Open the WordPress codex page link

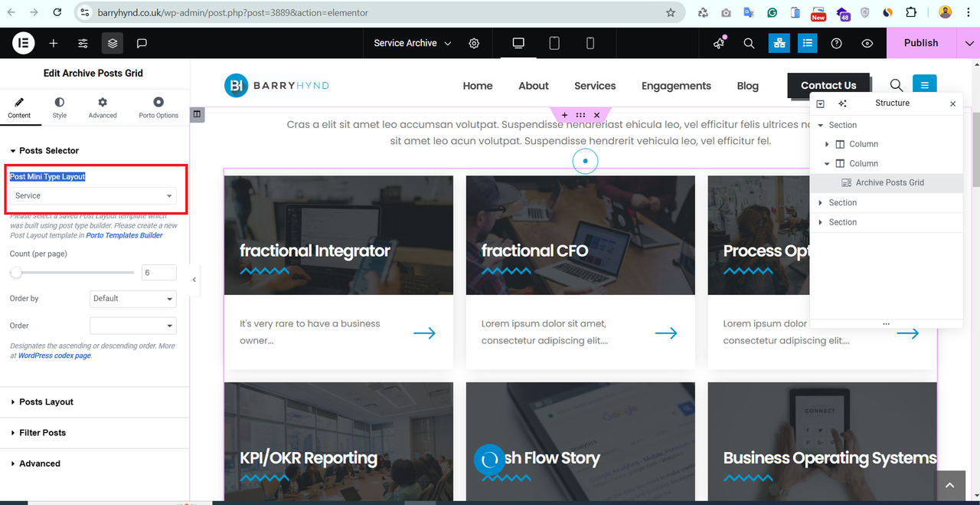tap(54, 356)
